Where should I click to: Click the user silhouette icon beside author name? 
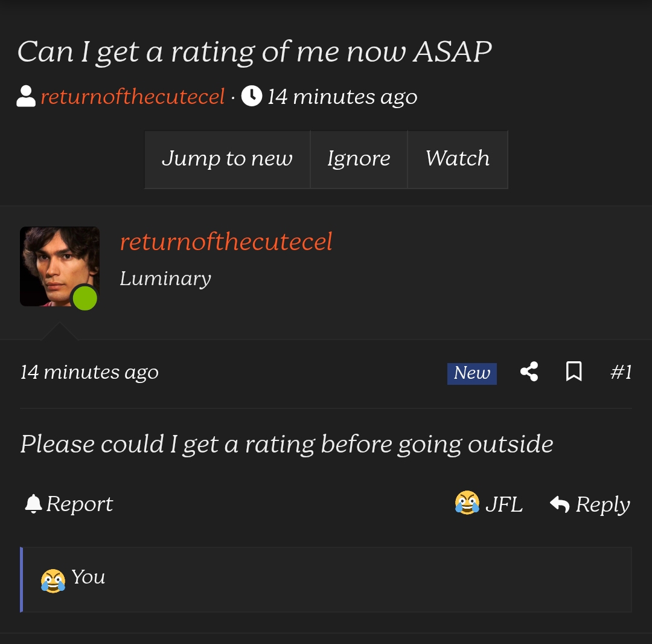(x=26, y=96)
